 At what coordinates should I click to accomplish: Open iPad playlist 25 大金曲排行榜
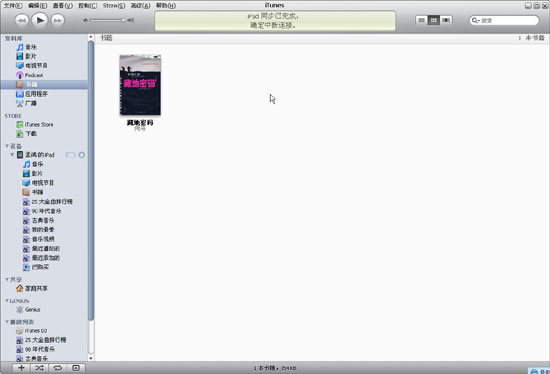coord(47,202)
